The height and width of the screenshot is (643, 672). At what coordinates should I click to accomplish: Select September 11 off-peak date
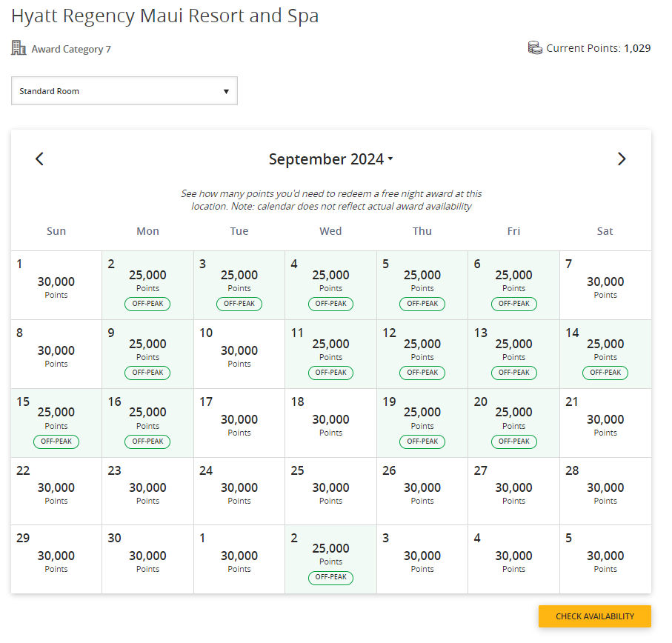click(x=331, y=354)
